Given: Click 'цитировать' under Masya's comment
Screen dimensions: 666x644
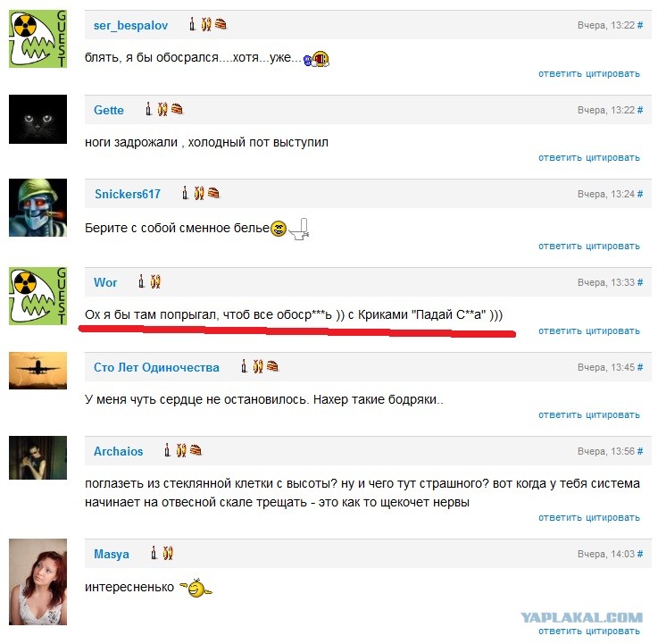Looking at the screenshot, I should tap(613, 631).
